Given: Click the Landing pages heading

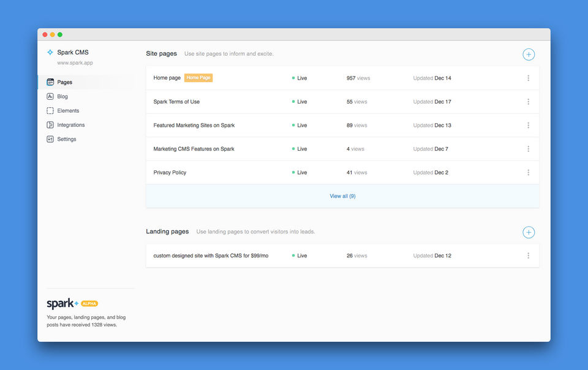Looking at the screenshot, I should 167,232.
